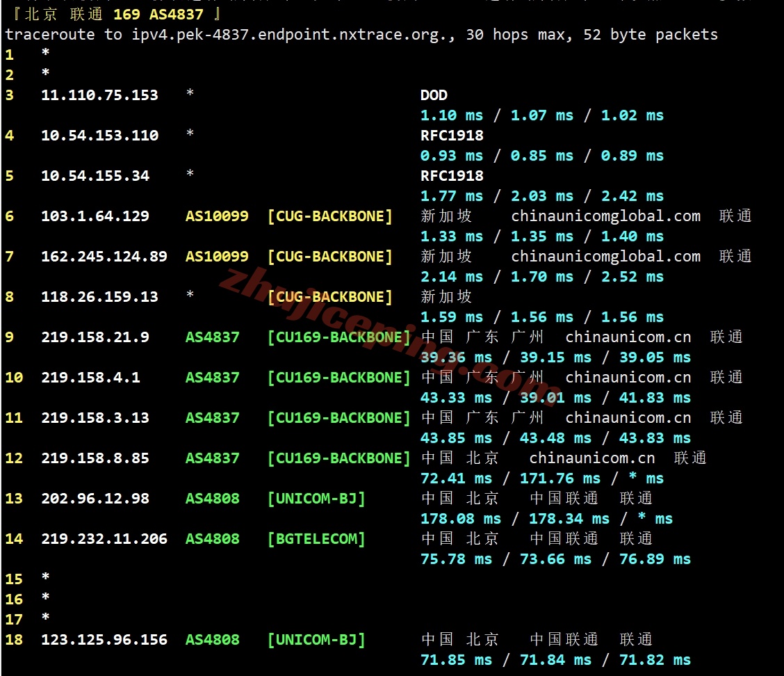Select '新加坡' on the 118.26.159.13 row
The image size is (784, 676).
pyautogui.click(x=446, y=297)
